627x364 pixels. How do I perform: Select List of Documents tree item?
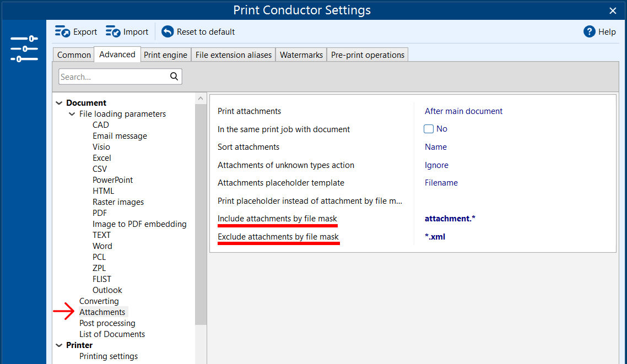click(x=112, y=334)
